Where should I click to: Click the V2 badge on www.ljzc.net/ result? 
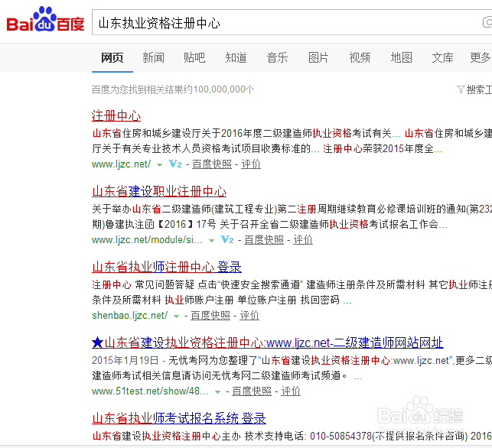[175, 164]
